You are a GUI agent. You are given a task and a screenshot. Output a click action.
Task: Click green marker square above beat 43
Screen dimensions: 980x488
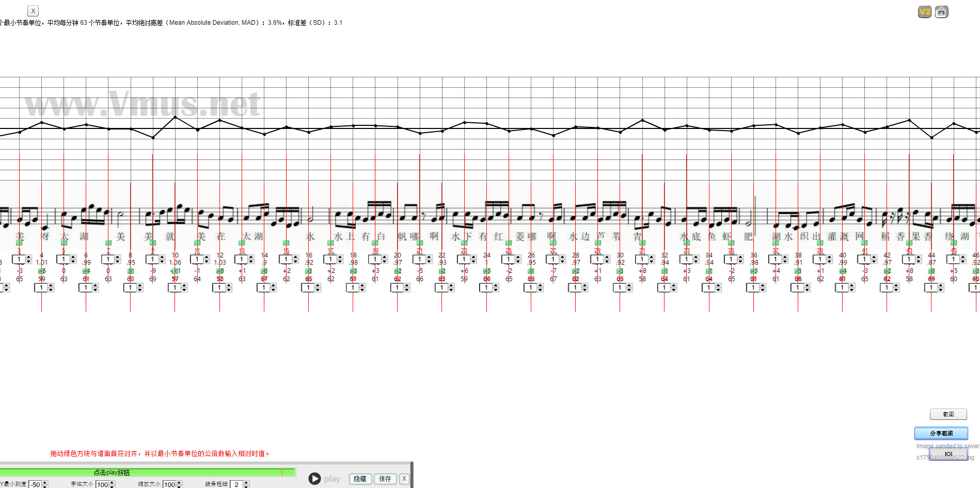click(x=909, y=243)
